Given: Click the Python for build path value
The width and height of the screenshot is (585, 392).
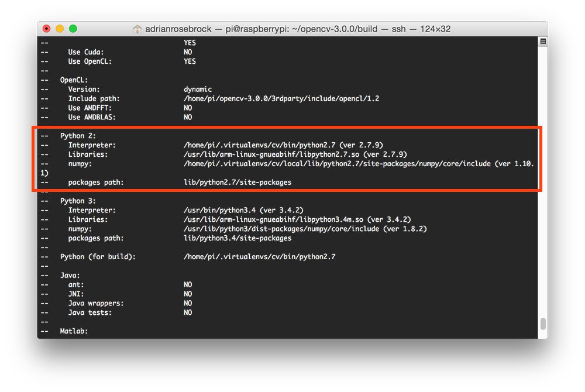Looking at the screenshot, I should tap(259, 257).
